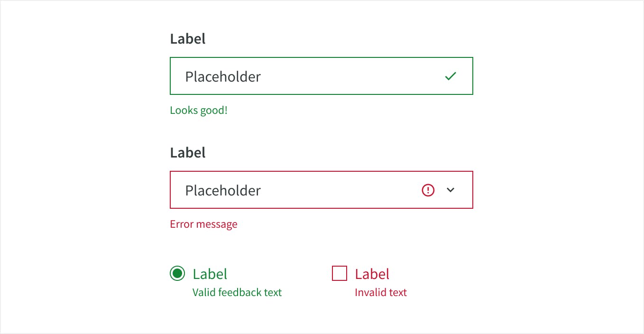Click the bold "Label" above the green input
This screenshot has height=334, width=644.
click(x=188, y=39)
